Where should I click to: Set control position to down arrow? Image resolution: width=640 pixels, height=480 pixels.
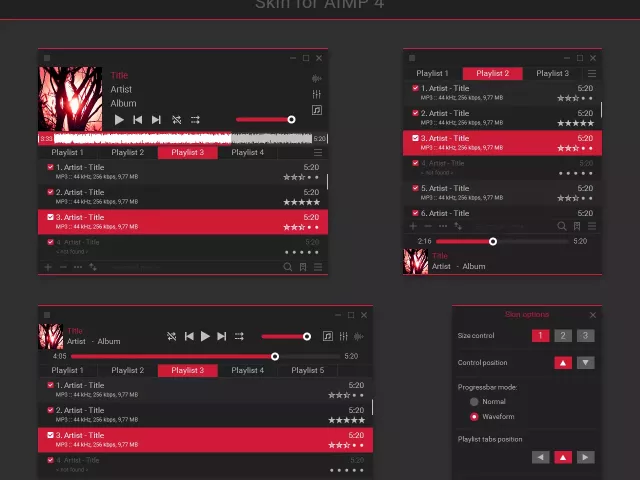tap(585, 363)
